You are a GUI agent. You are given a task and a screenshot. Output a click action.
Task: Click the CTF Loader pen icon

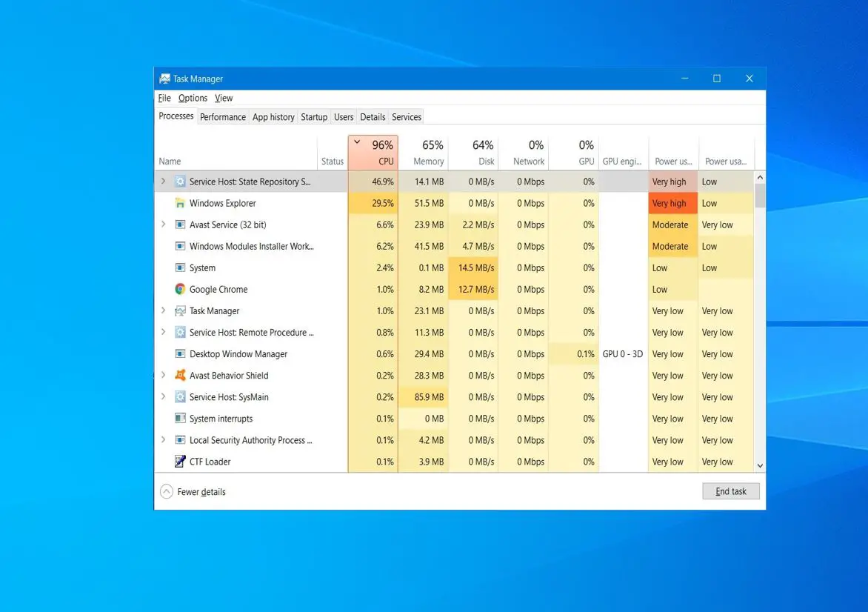tap(180, 462)
